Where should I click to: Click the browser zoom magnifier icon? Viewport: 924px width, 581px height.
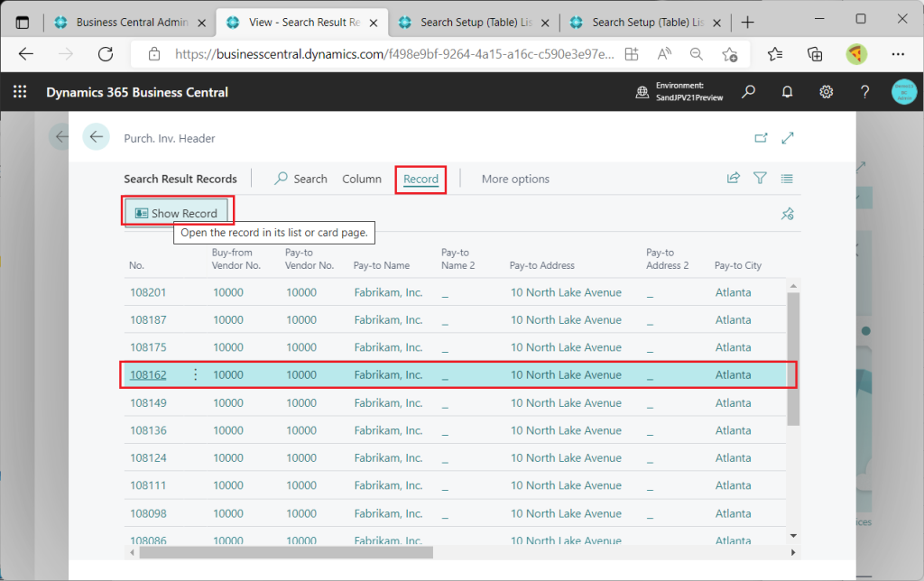click(697, 54)
